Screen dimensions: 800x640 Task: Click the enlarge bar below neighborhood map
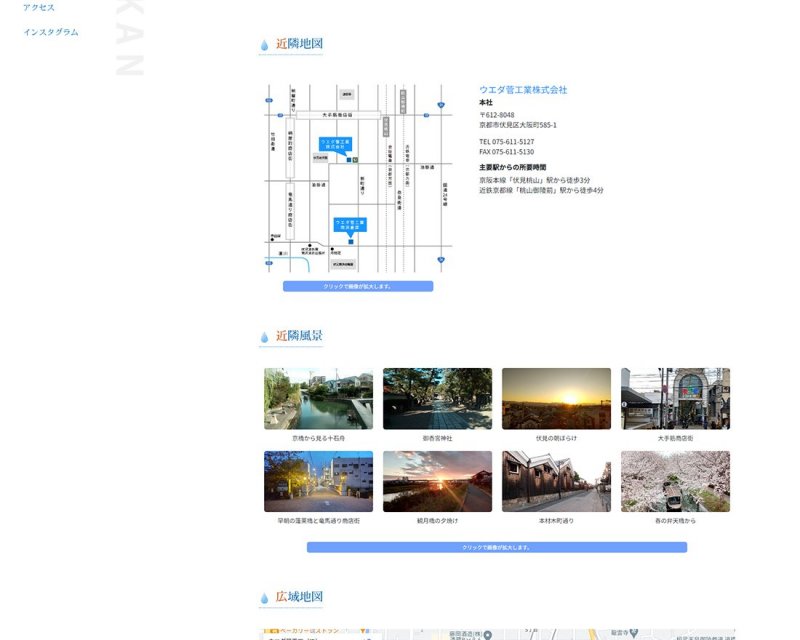(357, 286)
